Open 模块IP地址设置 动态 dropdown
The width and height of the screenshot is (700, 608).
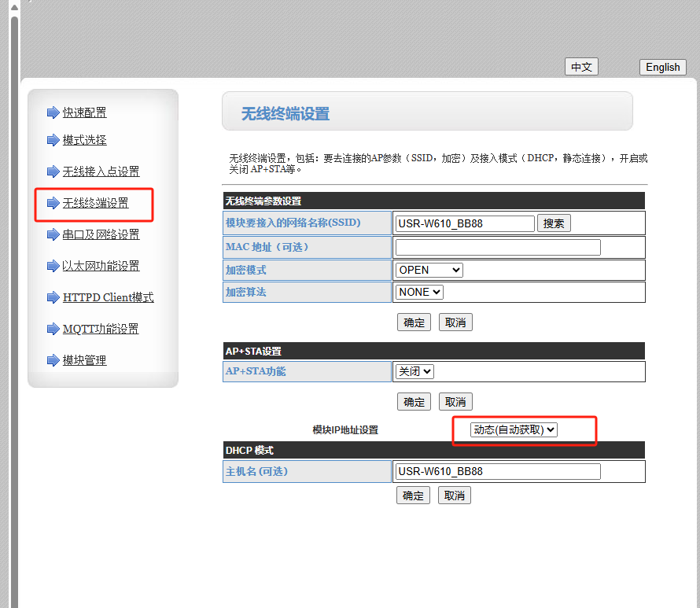514,429
